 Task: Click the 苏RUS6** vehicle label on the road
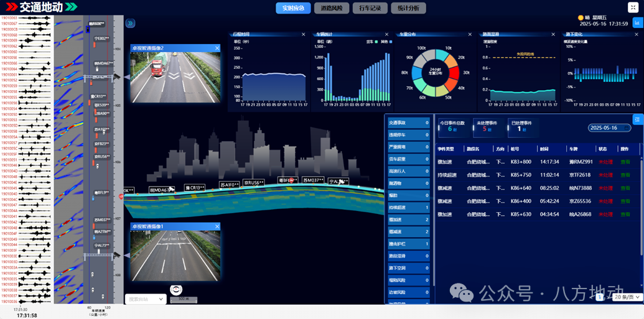[254, 183]
